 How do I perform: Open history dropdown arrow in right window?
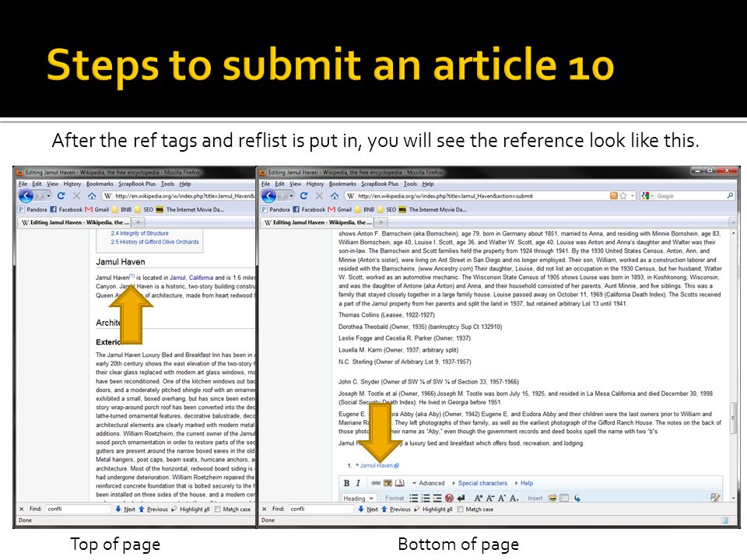291,196
